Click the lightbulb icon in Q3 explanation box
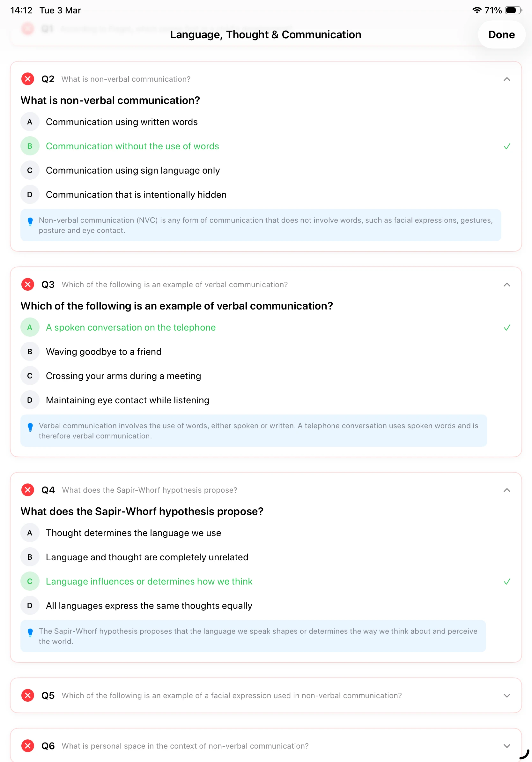The width and height of the screenshot is (532, 762). coord(30,428)
